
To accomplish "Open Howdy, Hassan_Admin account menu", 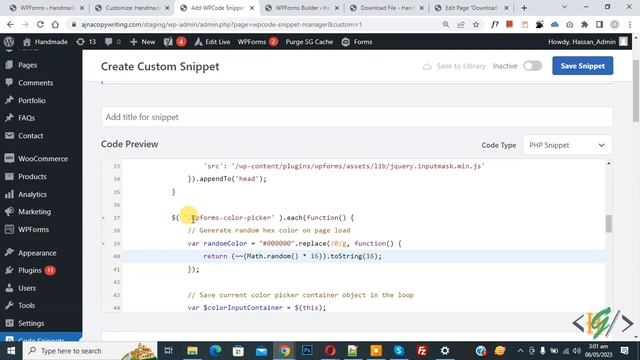I will click(587, 42).
